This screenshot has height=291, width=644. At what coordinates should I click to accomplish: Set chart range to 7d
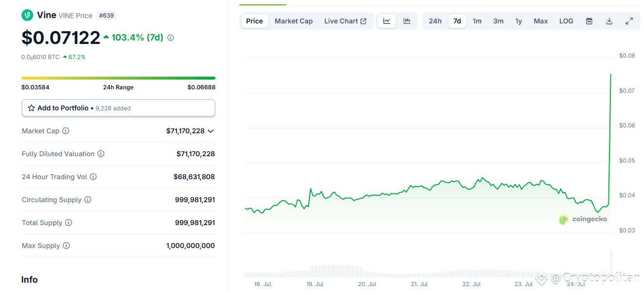(x=457, y=21)
